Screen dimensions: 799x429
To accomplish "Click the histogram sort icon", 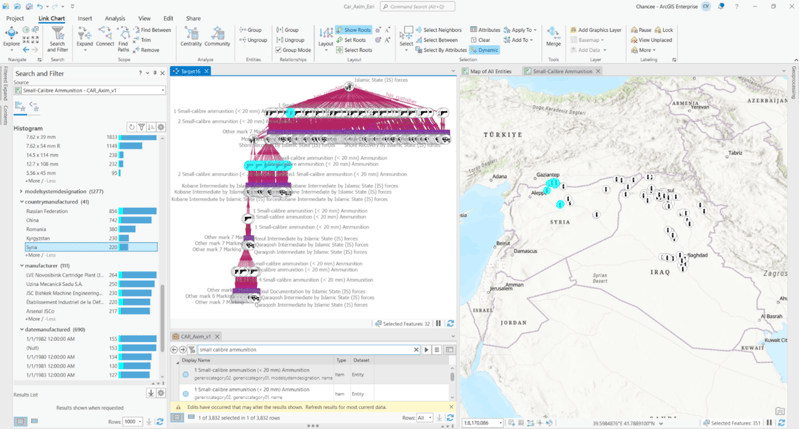I will point(151,127).
